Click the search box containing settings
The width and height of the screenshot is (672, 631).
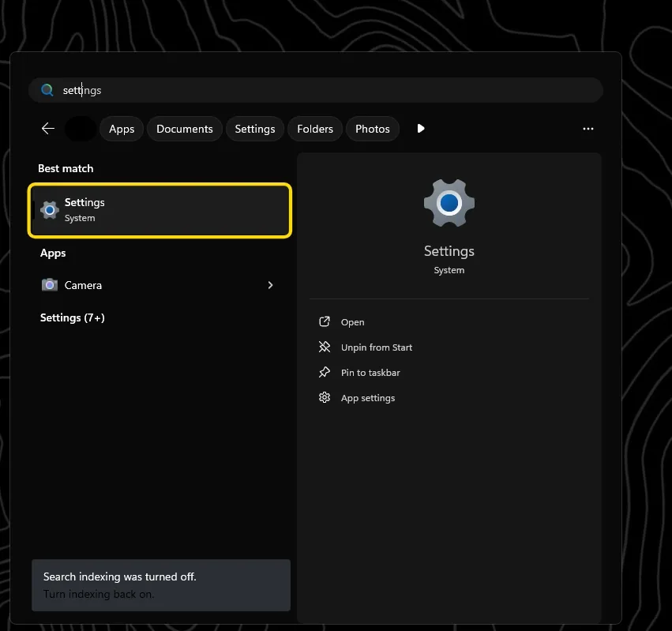[315, 90]
